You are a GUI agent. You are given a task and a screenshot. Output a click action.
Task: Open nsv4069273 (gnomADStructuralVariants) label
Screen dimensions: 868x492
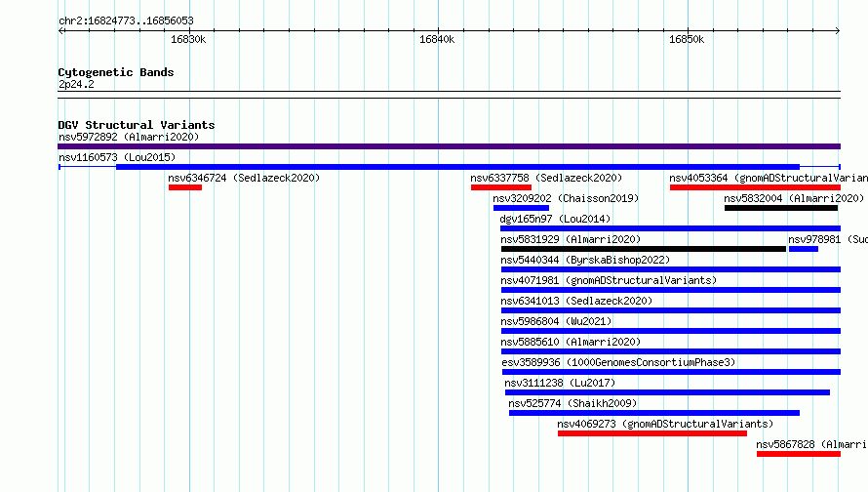click(665, 424)
